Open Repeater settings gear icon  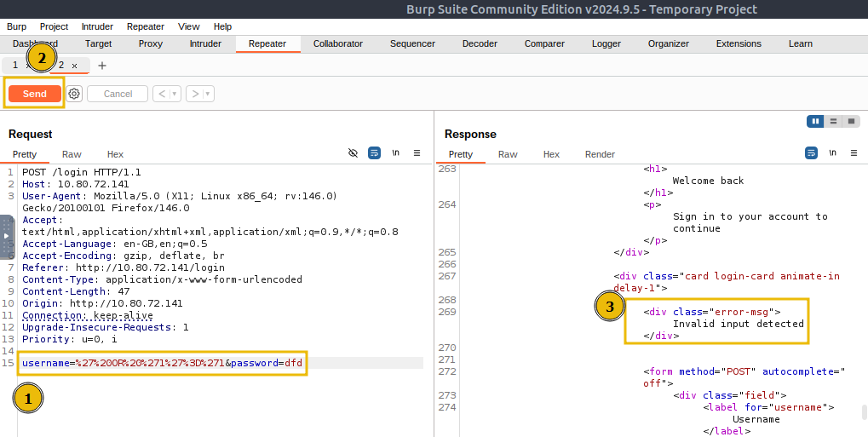coord(74,94)
